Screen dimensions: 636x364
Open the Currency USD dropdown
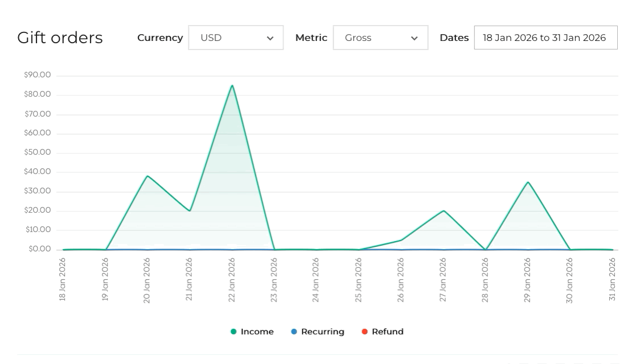click(235, 38)
